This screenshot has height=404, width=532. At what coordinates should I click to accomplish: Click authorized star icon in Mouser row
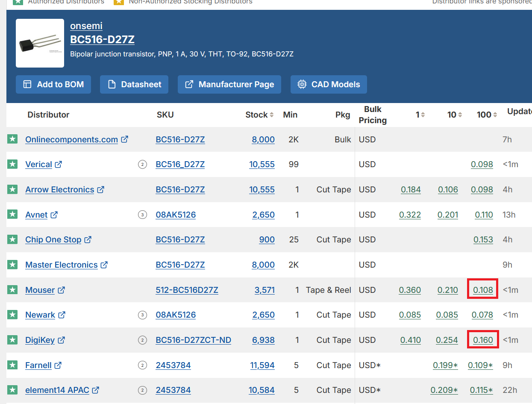tap(12, 289)
